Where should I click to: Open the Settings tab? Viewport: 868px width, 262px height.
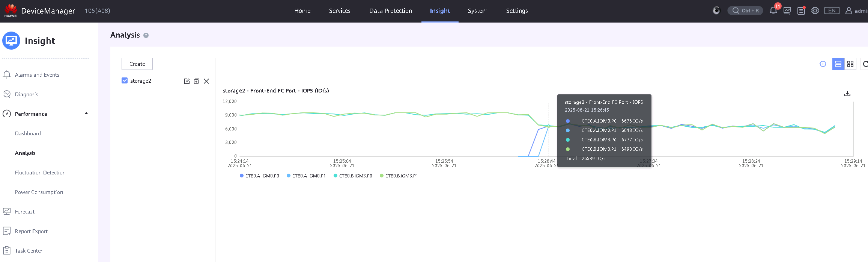(x=517, y=11)
